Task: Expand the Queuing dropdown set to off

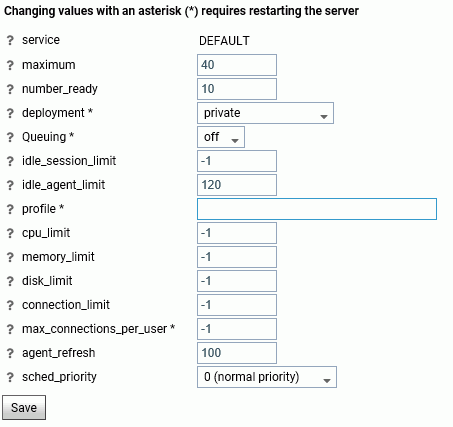Action: coord(221,137)
